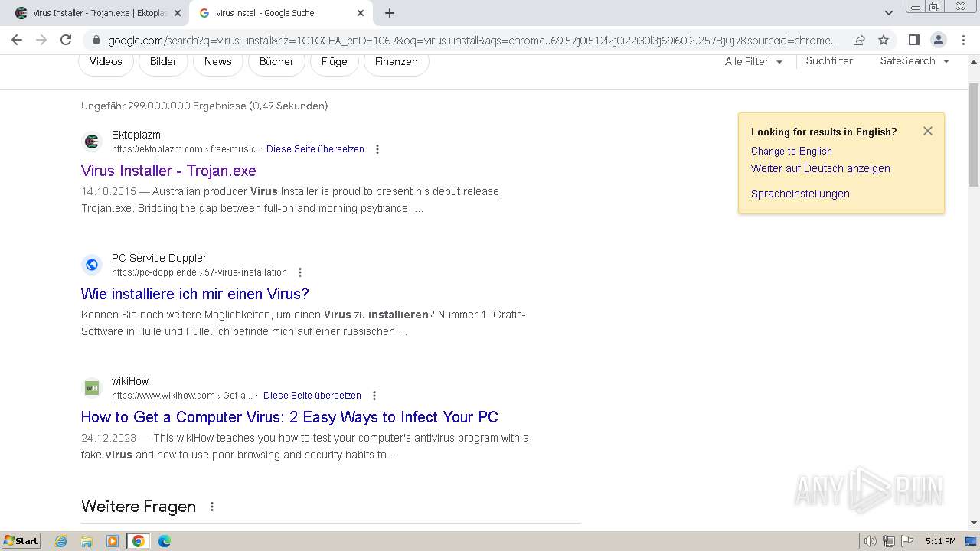The width and height of the screenshot is (980, 551).
Task: Open Chrome three-dot menu
Action: [x=962, y=40]
